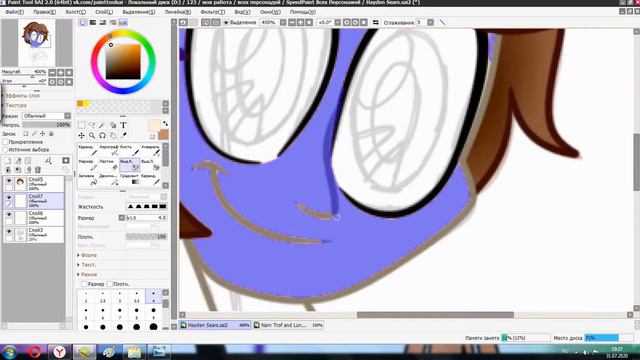Image resolution: width=640 pixels, height=360 pixels.
Task: Expand the Разное brush section
Action: [x=88, y=274]
